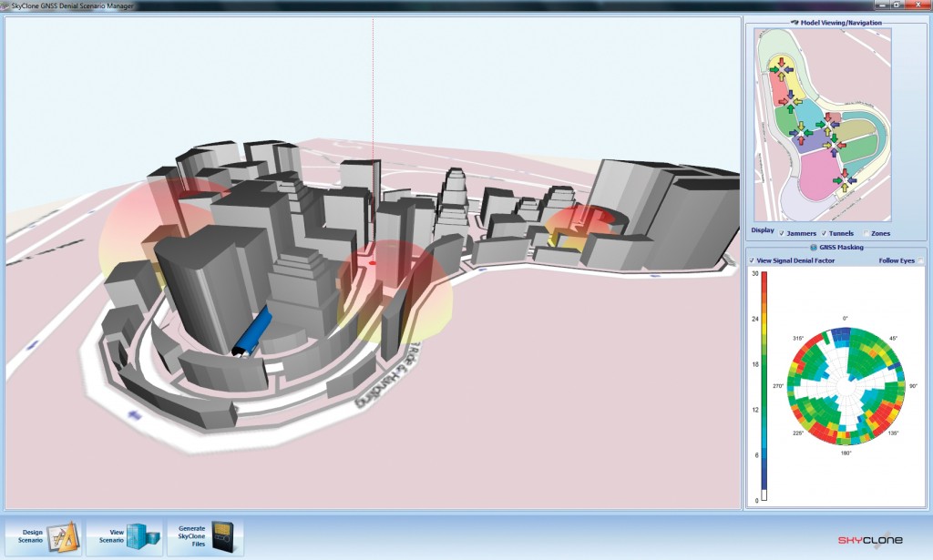Disable View Signal Denial Factor
Viewport: 933px width, 560px height.
[751, 260]
